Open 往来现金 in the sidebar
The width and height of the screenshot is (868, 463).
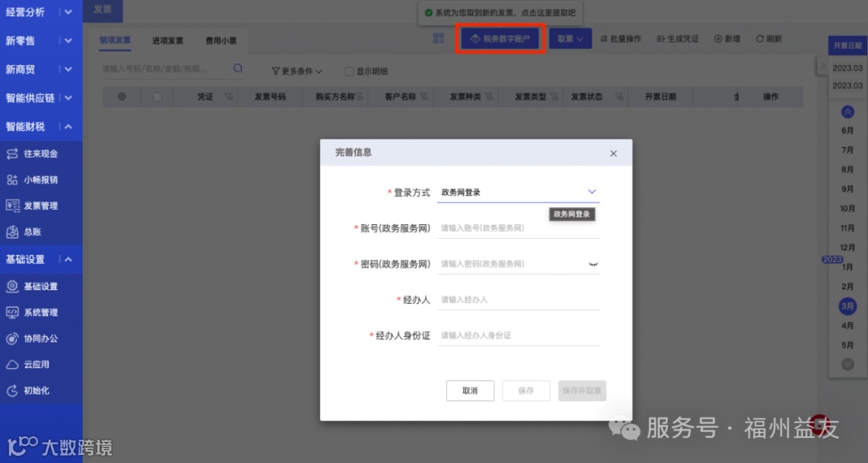coord(40,154)
